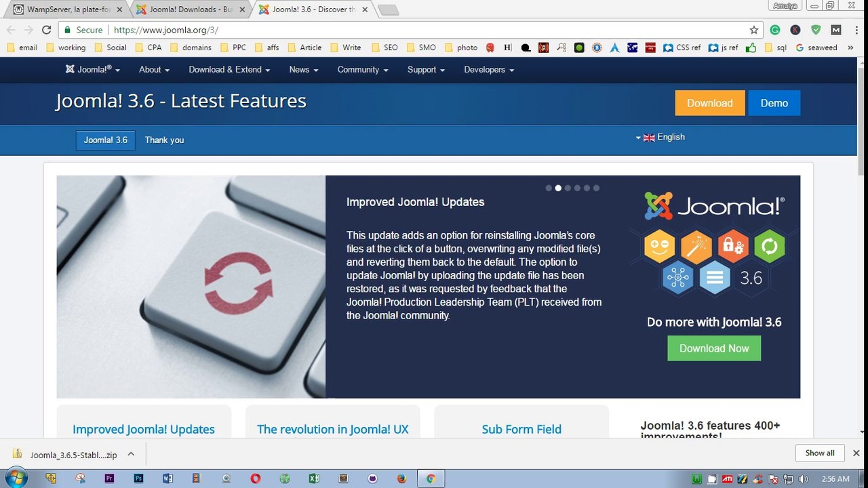
Task: Open the Thank you tab
Action: point(164,140)
